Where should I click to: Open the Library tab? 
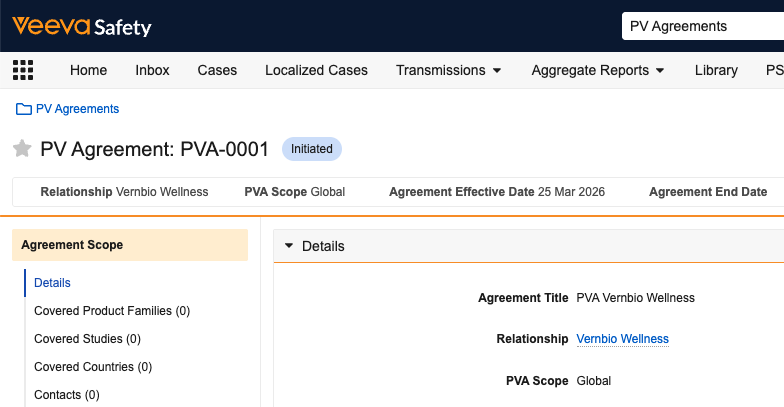[x=716, y=70]
